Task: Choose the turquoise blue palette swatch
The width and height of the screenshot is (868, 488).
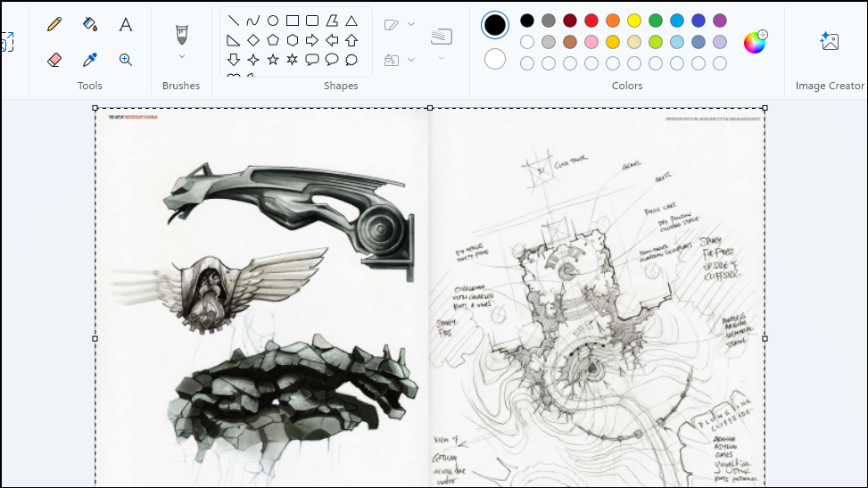Action: pos(677,21)
